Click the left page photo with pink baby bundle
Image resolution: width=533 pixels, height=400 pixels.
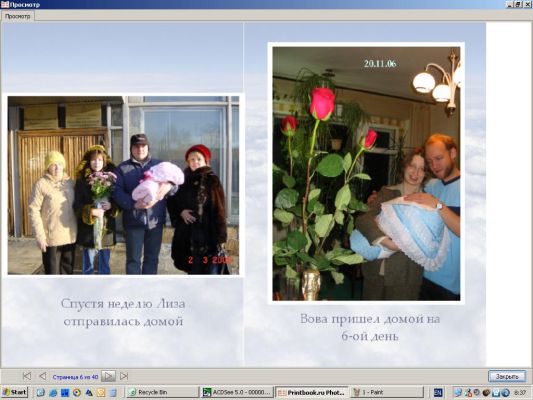point(123,185)
